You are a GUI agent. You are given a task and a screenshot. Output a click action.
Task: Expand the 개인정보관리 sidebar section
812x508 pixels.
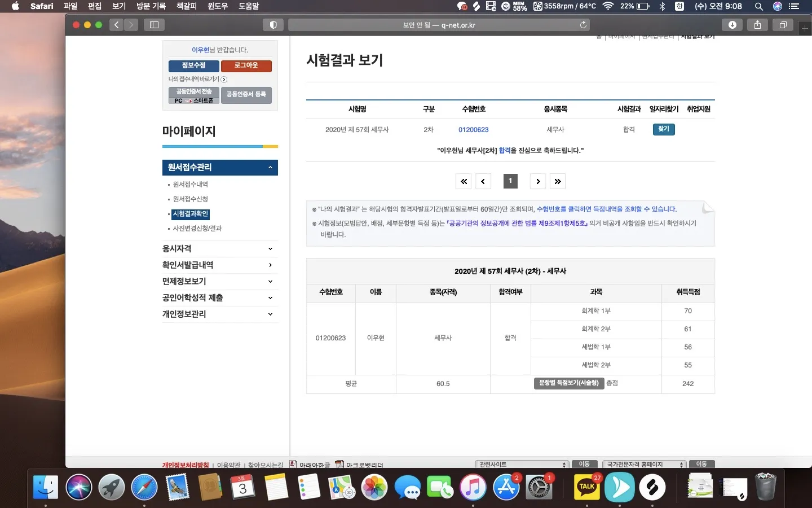point(220,314)
